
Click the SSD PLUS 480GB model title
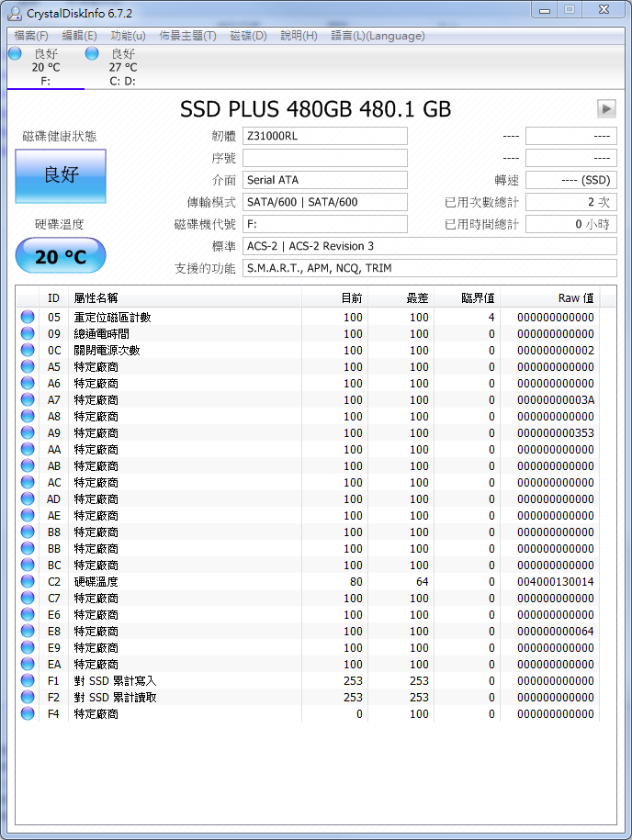point(316,109)
